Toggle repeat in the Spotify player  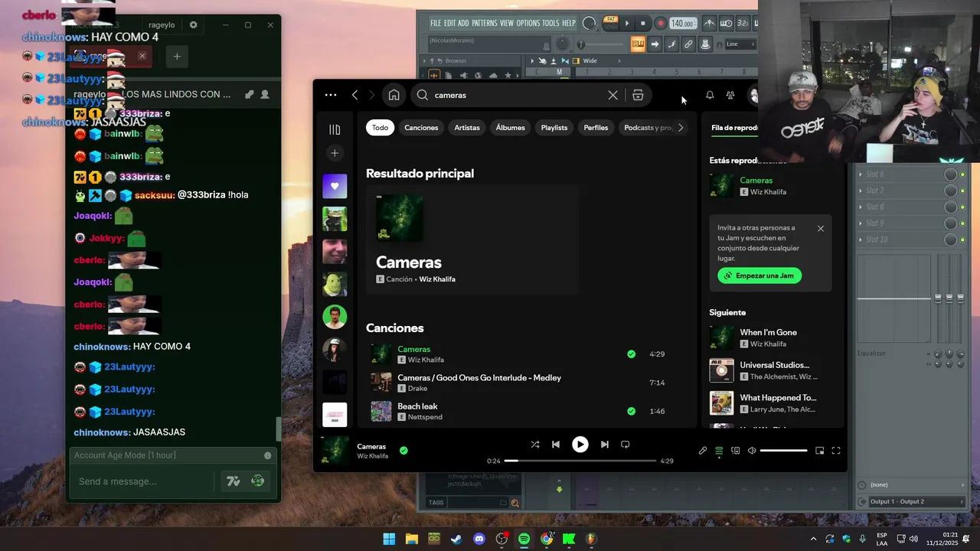tap(625, 444)
